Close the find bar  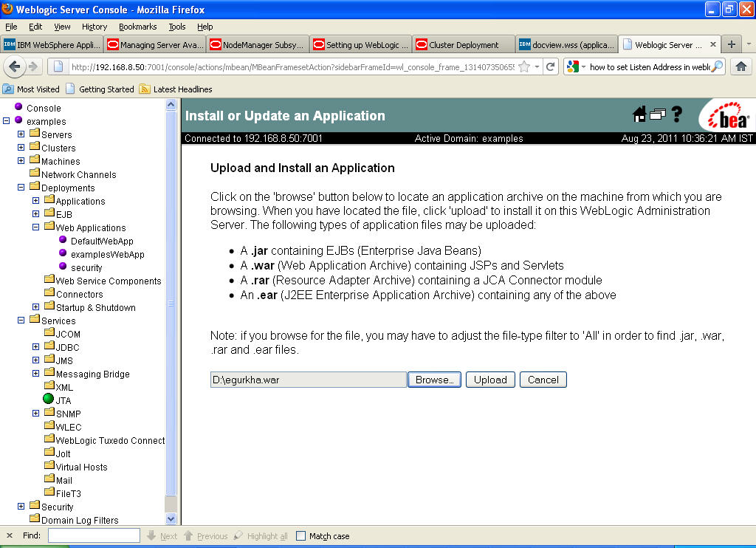pos(9,535)
